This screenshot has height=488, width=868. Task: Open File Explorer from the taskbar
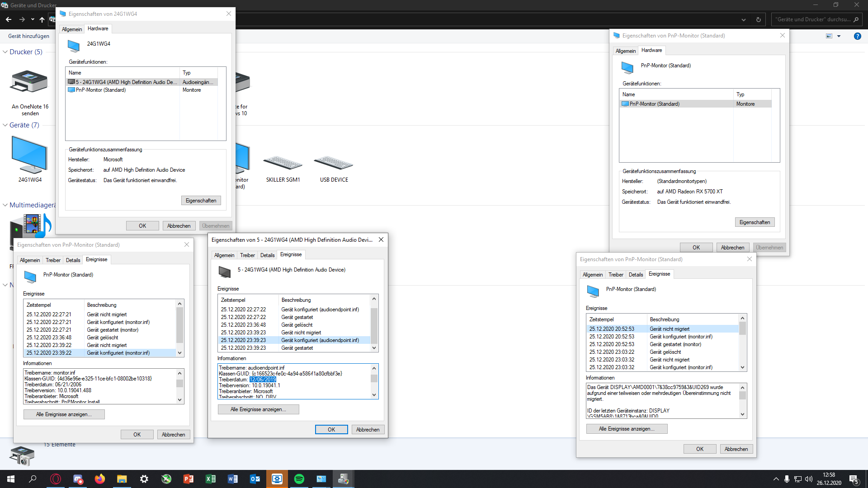pos(122,479)
